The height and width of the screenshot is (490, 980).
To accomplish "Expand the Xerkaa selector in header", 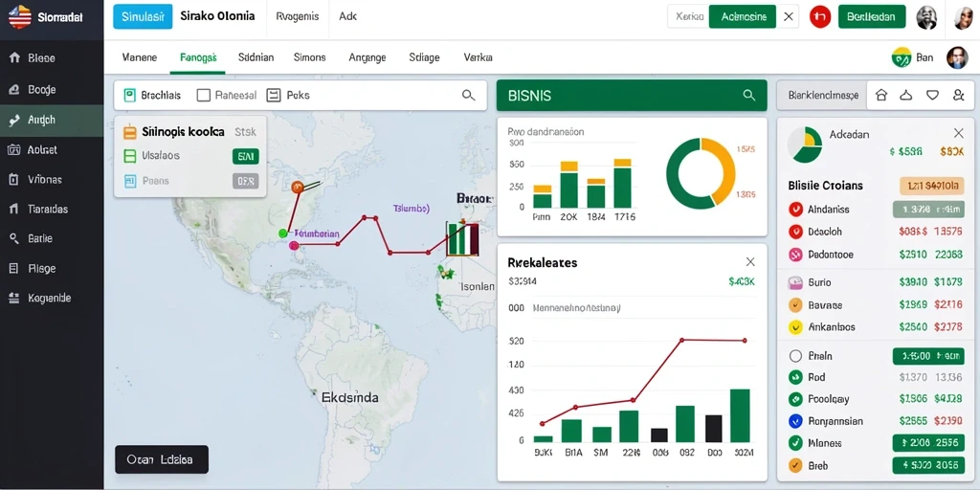I will [x=688, y=17].
